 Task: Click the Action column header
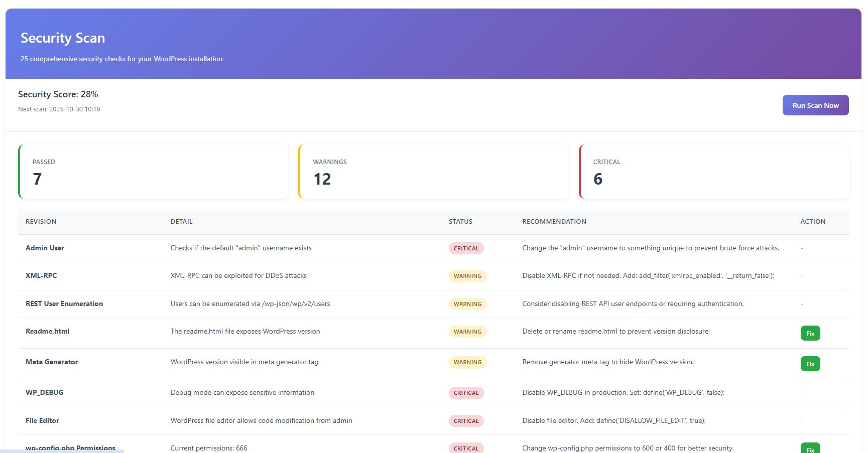[x=813, y=221]
